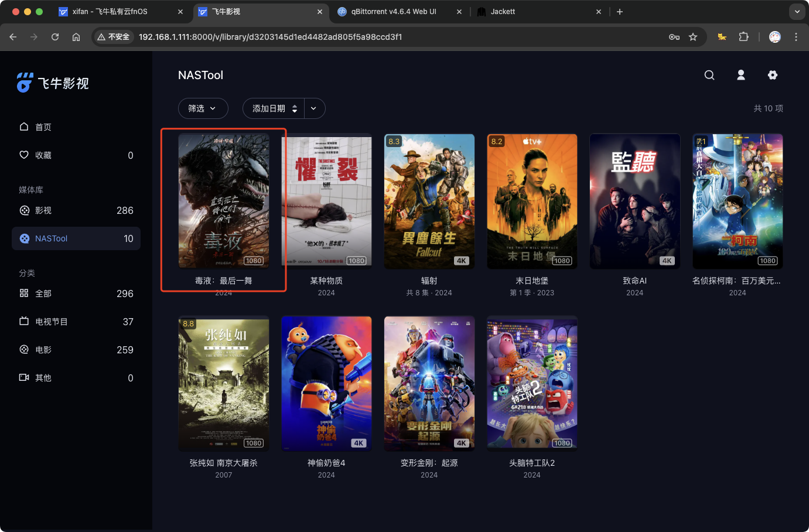Click the address bar URL
The width and height of the screenshot is (809, 532).
point(270,37)
